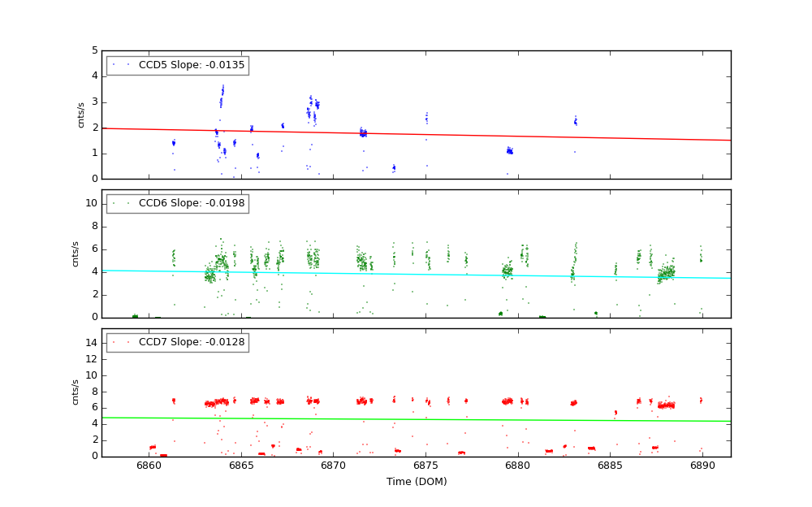Click the Time (DOM) x-axis label
Screen dimensions: 812x507
tap(417, 482)
